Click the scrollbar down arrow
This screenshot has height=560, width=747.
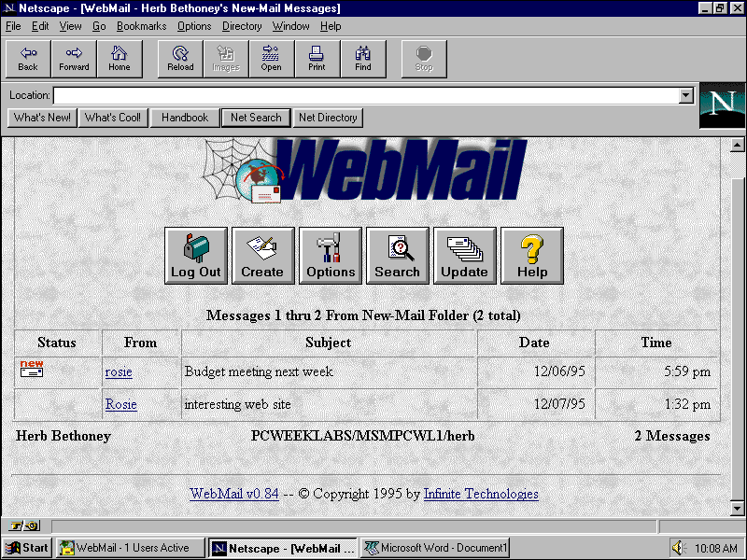click(x=737, y=508)
